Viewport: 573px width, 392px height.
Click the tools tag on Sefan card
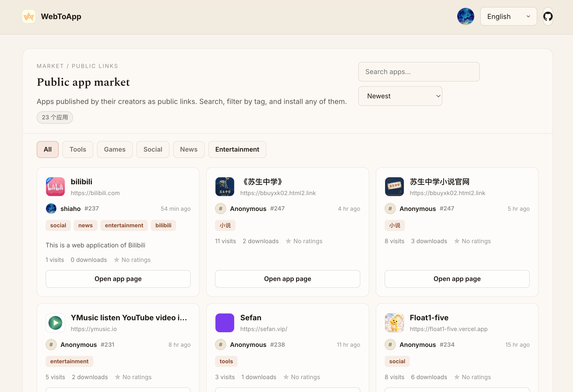[226, 361]
